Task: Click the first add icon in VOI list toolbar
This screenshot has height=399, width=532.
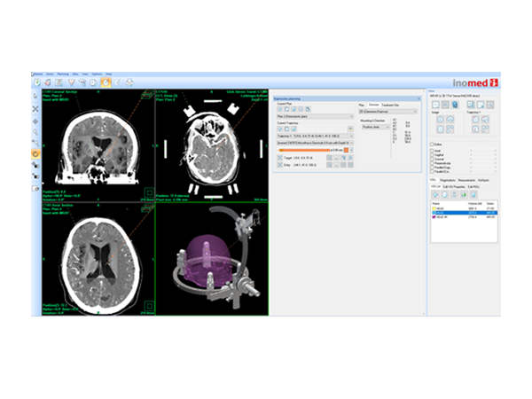Action: point(435,194)
